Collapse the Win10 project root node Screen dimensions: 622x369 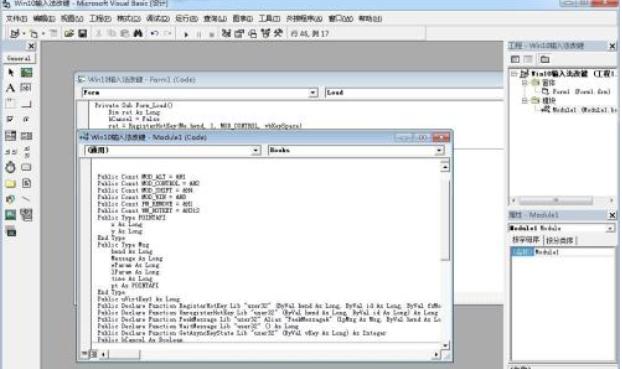(x=514, y=74)
